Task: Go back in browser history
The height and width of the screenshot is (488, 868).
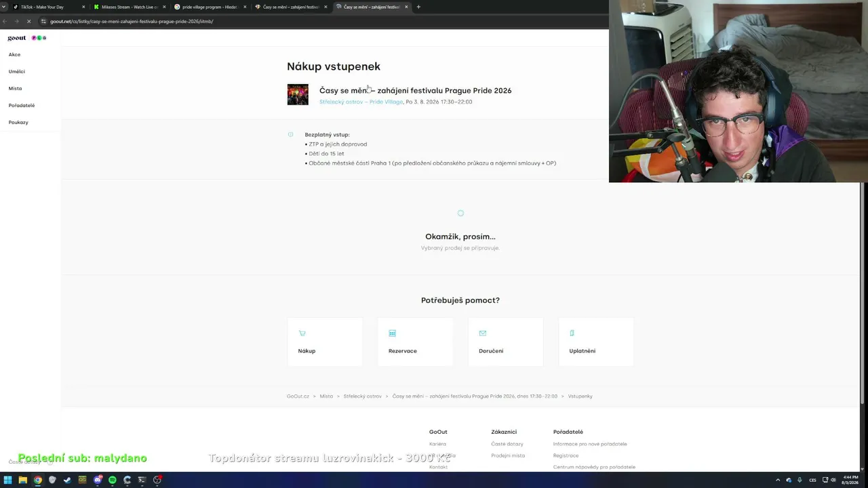Action: pyautogui.click(x=5, y=21)
